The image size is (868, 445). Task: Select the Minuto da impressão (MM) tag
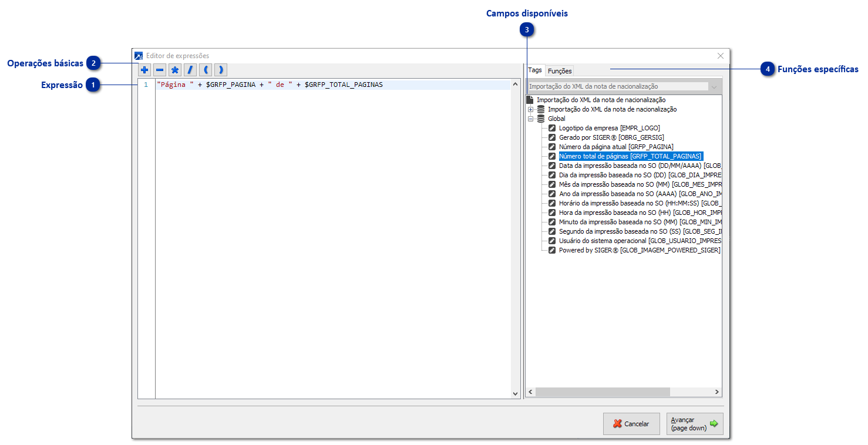[640, 222]
